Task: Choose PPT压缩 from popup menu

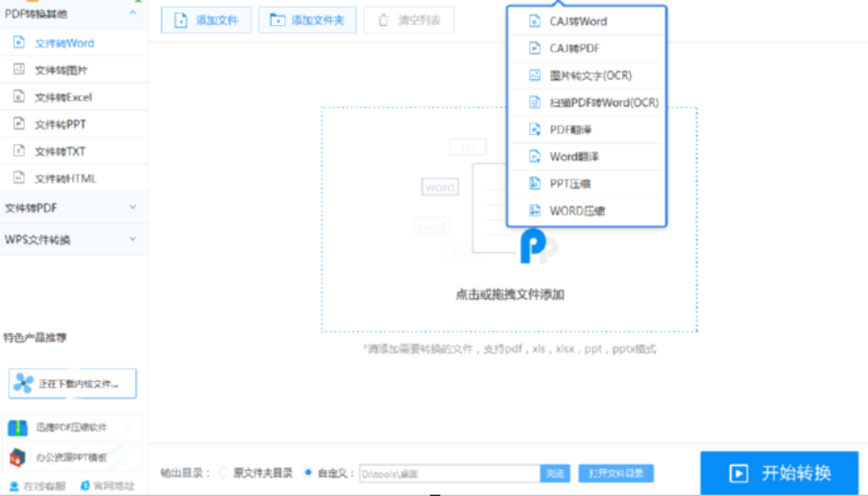Action: point(586,183)
